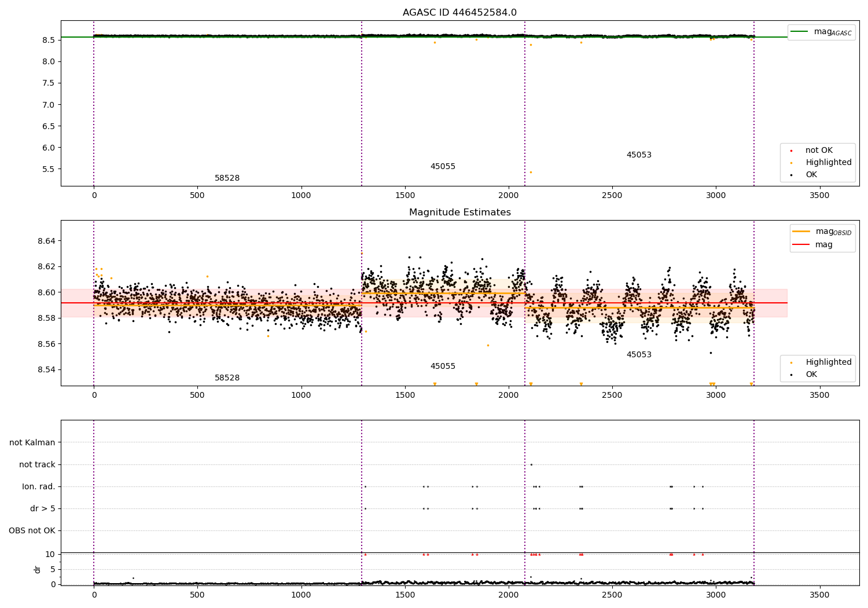The height and width of the screenshot is (608, 868).
Task: Click the 6.5 tick on top plot y-axis
Action: coord(49,126)
